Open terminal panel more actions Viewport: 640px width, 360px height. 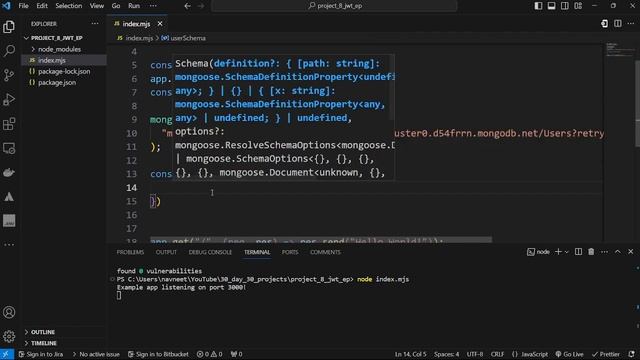[x=604, y=252]
